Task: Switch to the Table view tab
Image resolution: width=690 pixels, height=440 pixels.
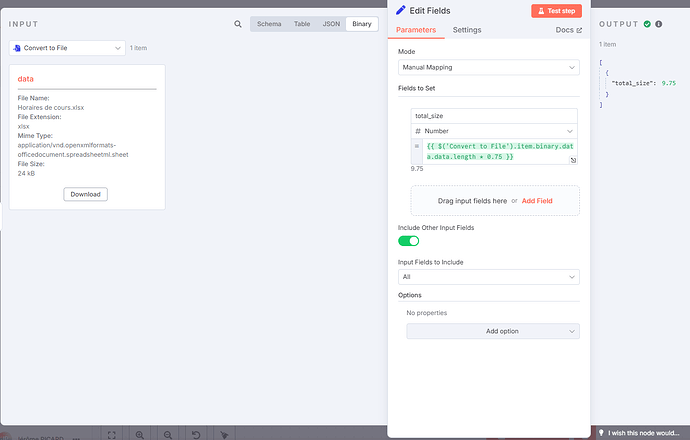Action: click(x=302, y=24)
